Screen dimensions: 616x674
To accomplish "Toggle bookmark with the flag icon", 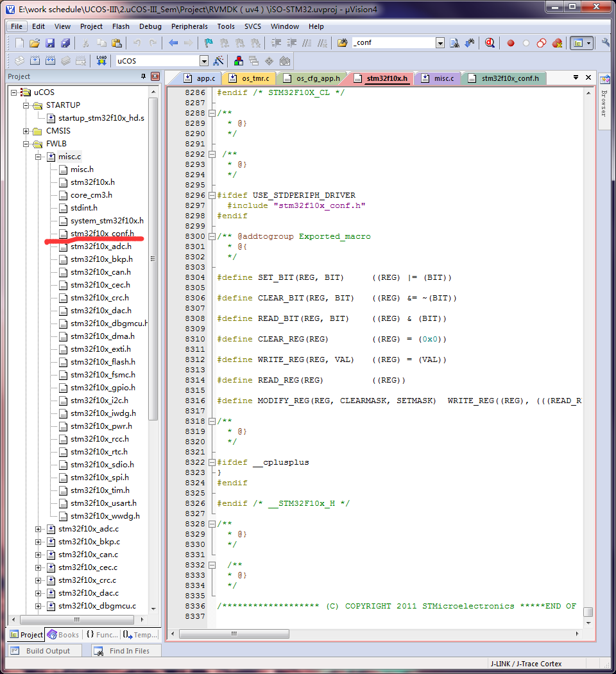I will click(209, 43).
